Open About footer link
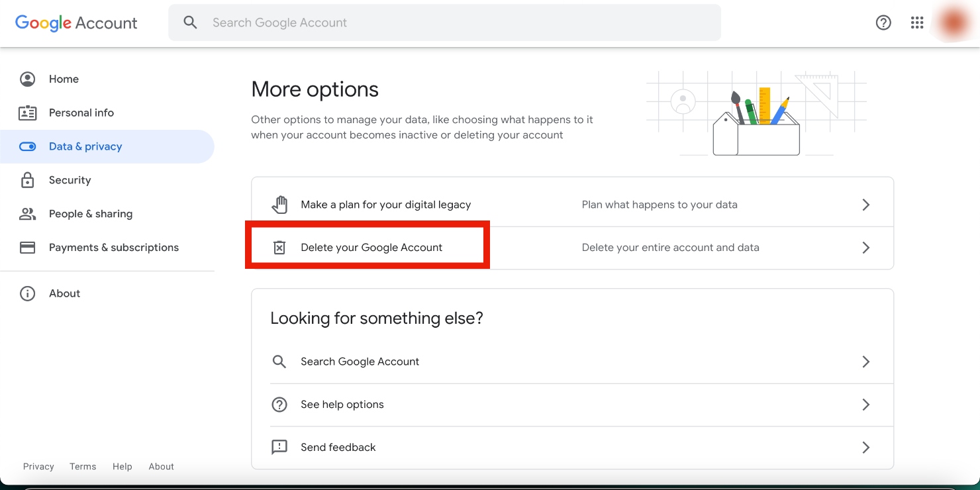The width and height of the screenshot is (980, 490). (162, 466)
